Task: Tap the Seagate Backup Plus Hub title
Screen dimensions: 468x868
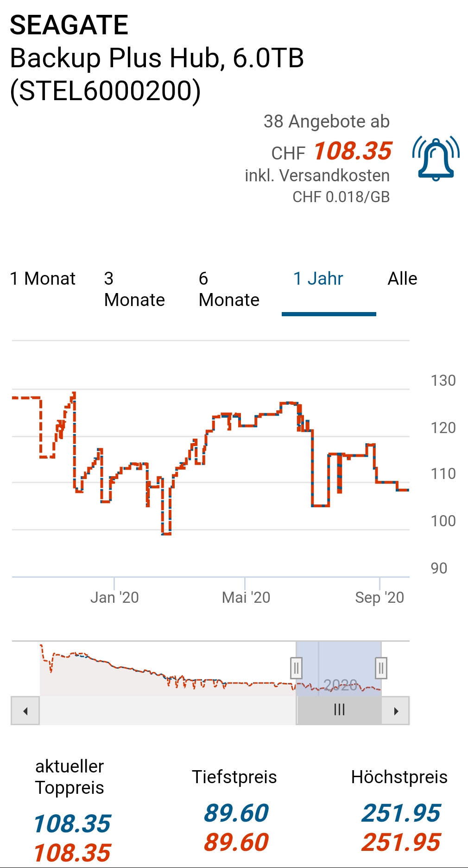Action: tap(157, 58)
